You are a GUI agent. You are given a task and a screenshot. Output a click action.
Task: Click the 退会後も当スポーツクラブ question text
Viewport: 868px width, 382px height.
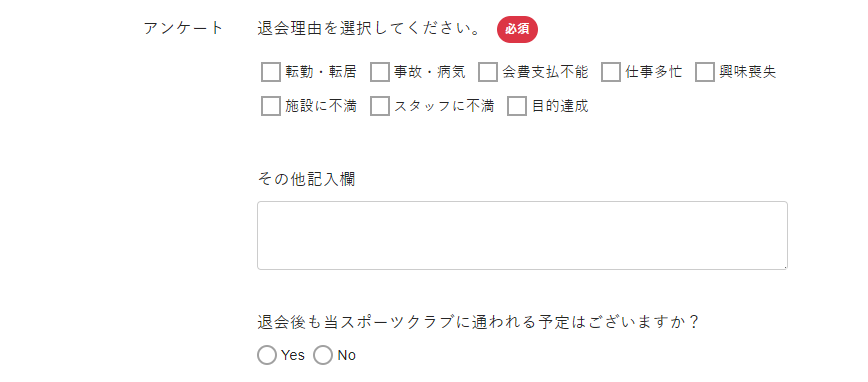pos(478,322)
